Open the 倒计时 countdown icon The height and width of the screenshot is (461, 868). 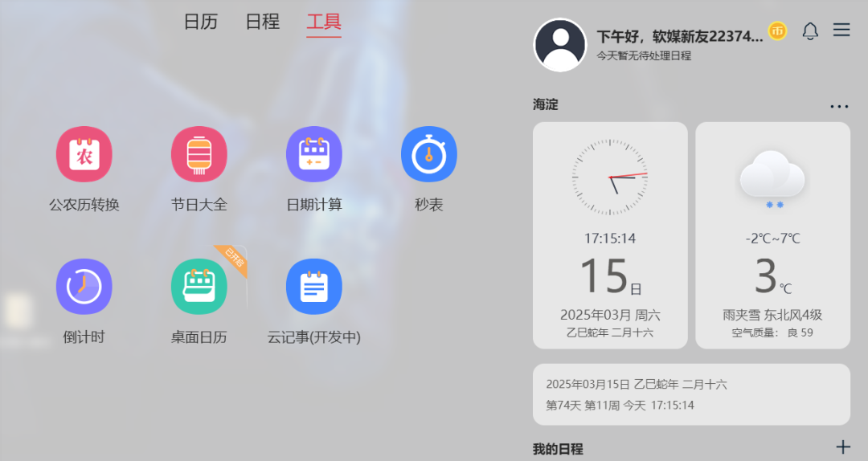(x=84, y=287)
